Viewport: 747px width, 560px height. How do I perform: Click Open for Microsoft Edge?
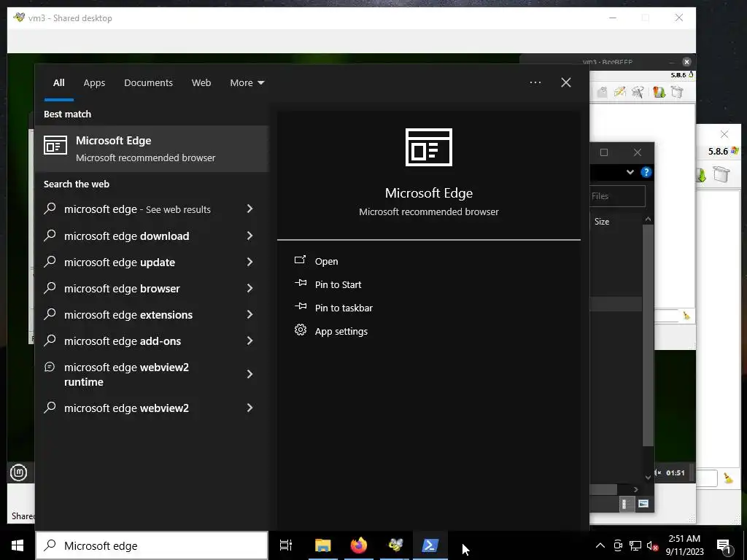point(326,261)
